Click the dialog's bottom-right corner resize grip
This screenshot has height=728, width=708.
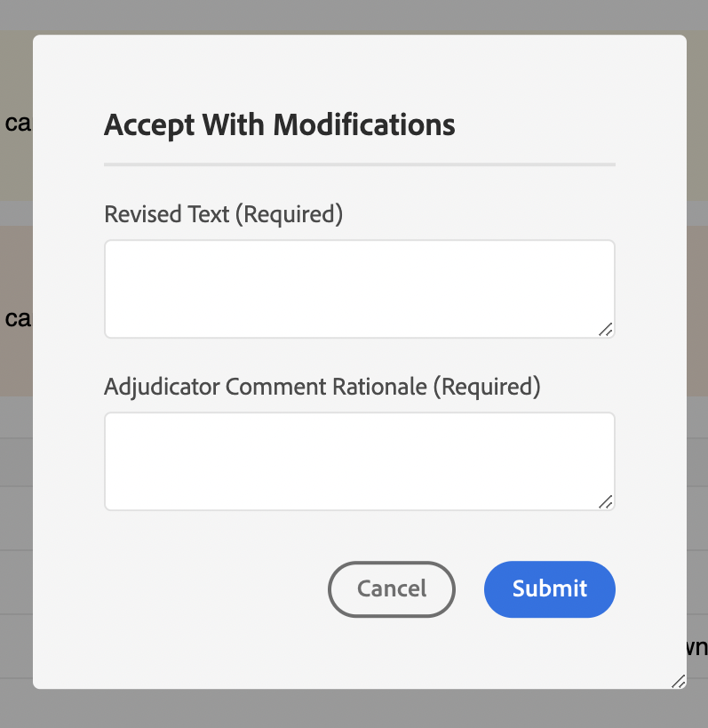pyautogui.click(x=678, y=681)
